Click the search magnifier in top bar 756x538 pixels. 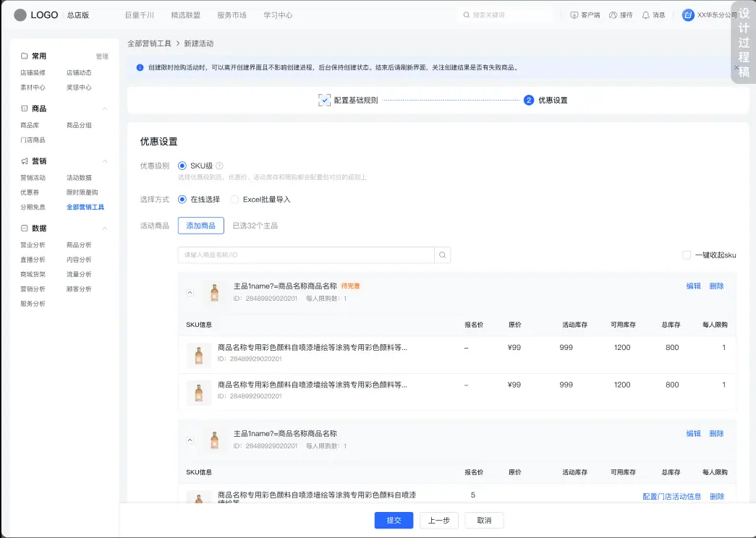coord(466,15)
